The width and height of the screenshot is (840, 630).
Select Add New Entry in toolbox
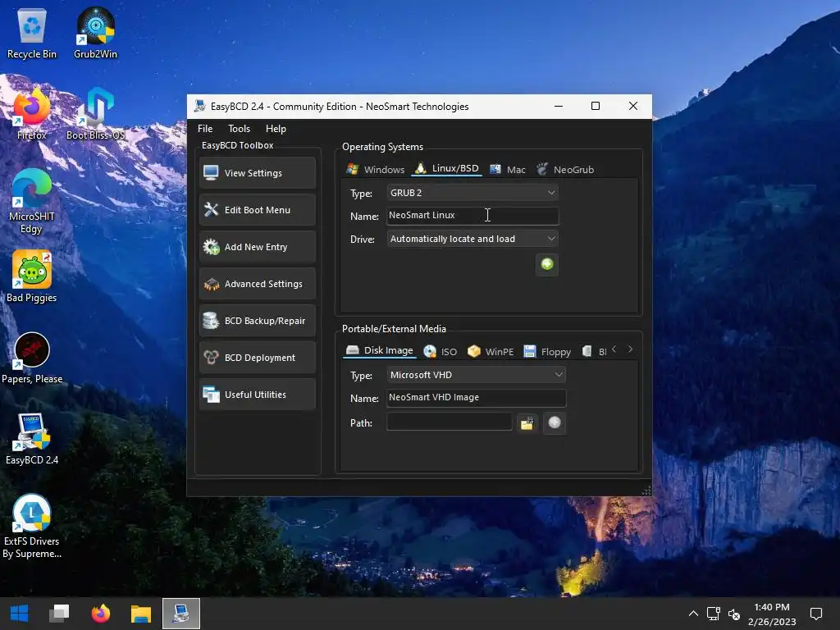point(257,247)
